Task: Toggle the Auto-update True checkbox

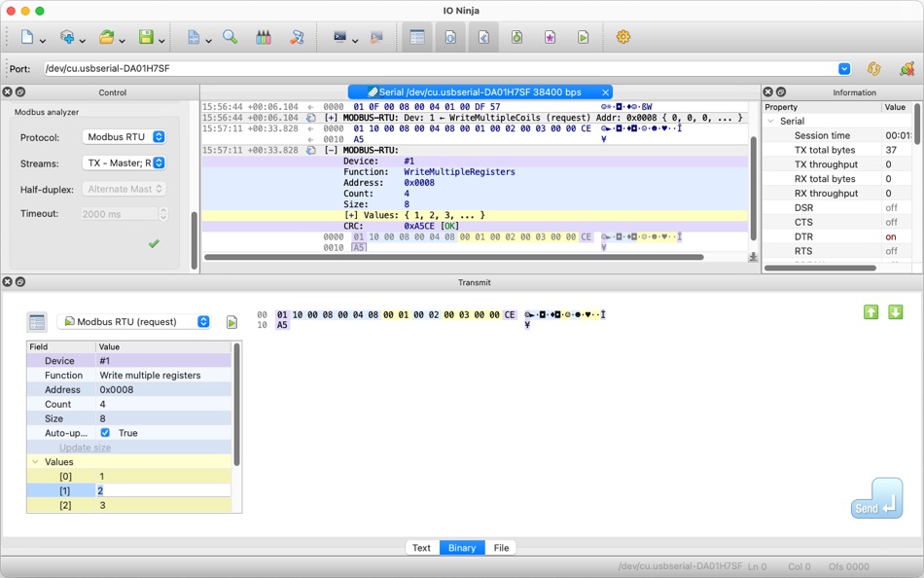Action: click(x=105, y=433)
